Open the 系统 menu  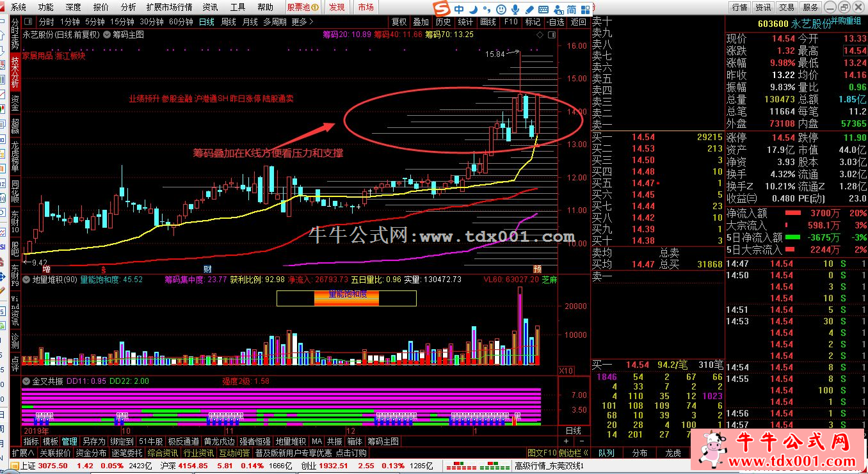coord(19,7)
